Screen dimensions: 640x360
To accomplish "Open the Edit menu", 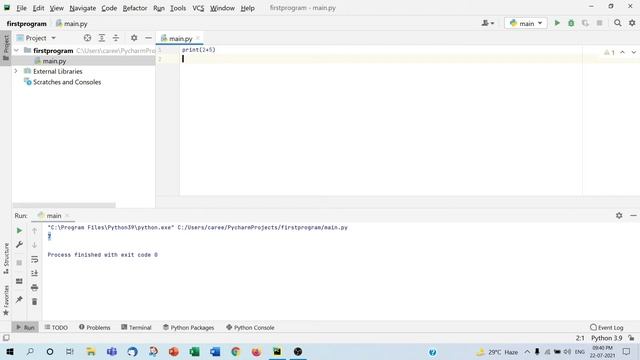I will coord(38,8).
